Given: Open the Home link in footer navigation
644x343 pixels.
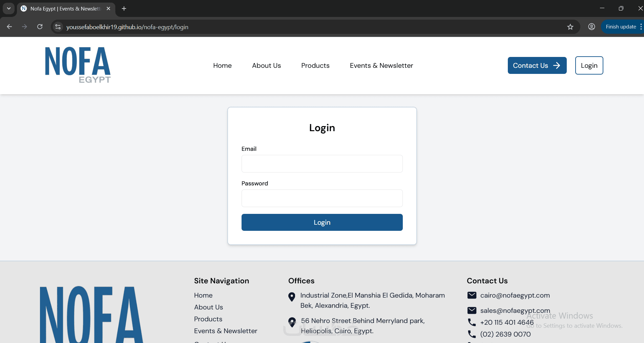Looking at the screenshot, I should [x=203, y=295].
